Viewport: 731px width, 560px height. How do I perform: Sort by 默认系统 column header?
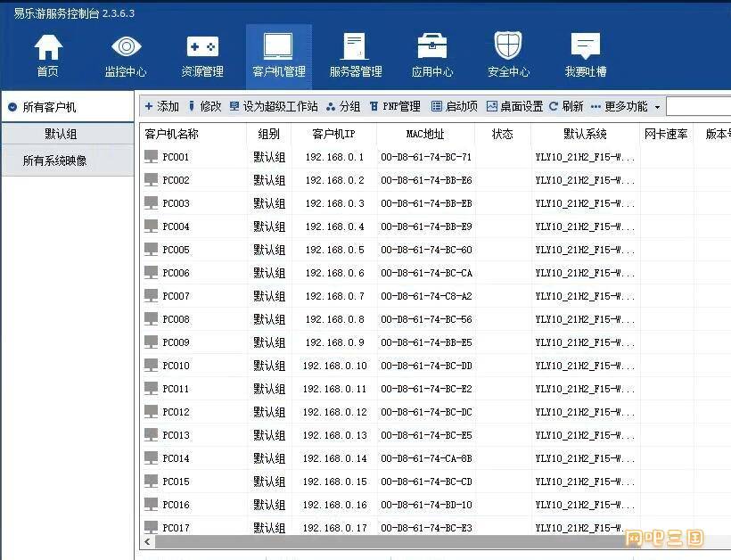point(585,135)
